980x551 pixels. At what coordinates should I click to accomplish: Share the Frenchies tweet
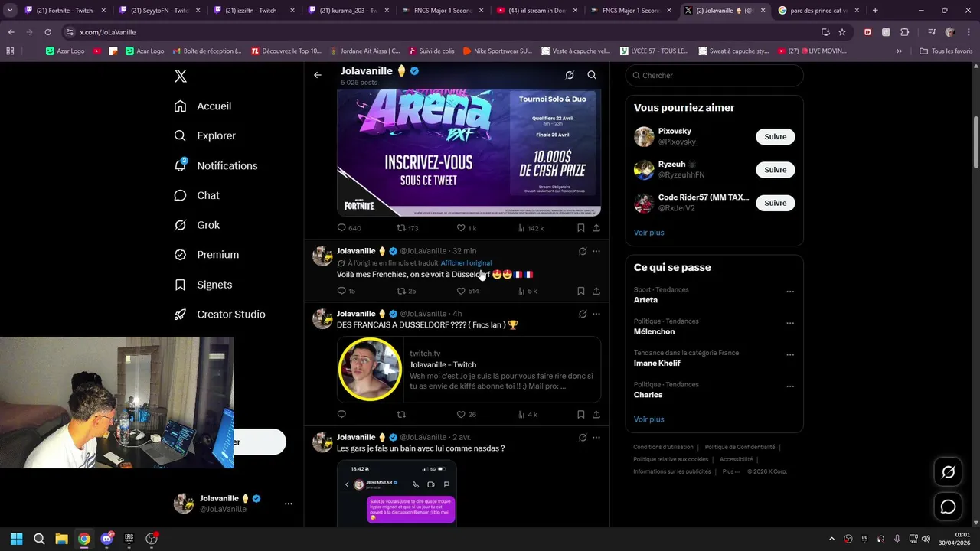pos(596,291)
